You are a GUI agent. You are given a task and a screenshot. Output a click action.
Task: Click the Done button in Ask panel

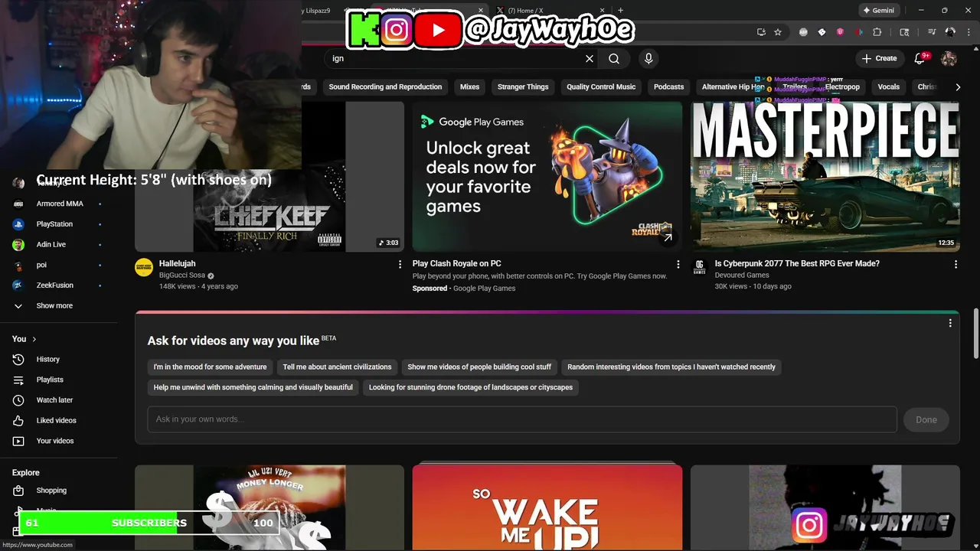point(926,419)
